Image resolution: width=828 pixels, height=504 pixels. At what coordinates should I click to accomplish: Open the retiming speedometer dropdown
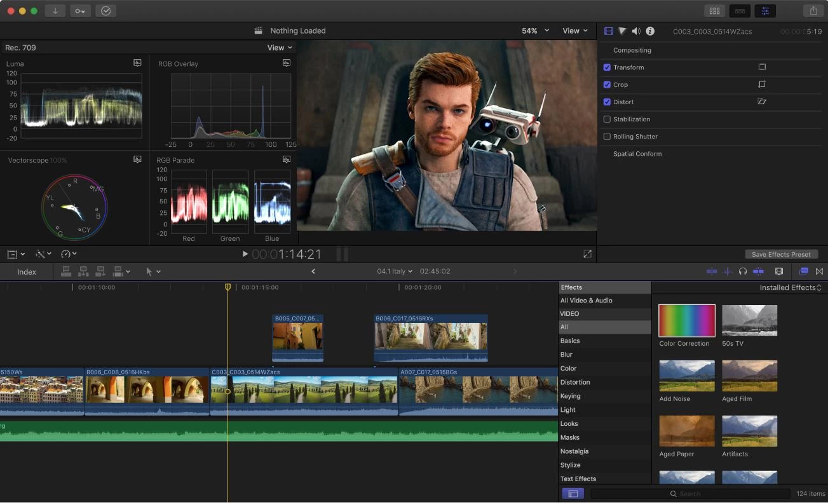69,254
